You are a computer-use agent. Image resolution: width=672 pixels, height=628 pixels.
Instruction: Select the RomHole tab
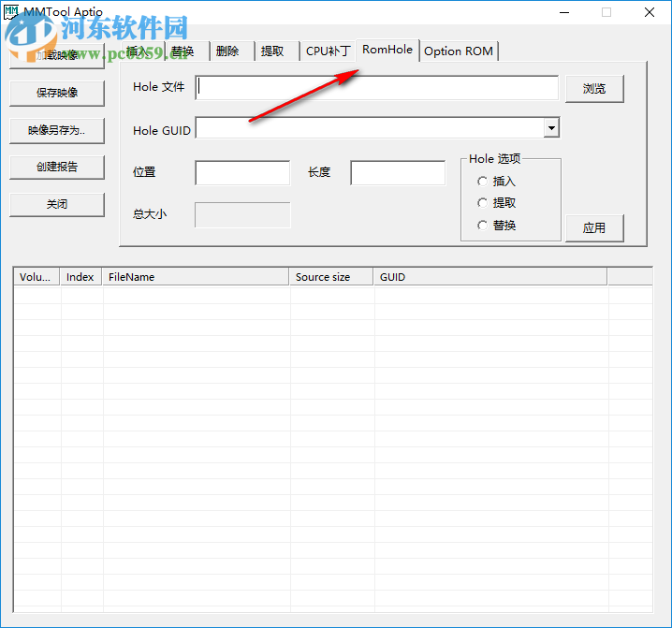pos(387,50)
